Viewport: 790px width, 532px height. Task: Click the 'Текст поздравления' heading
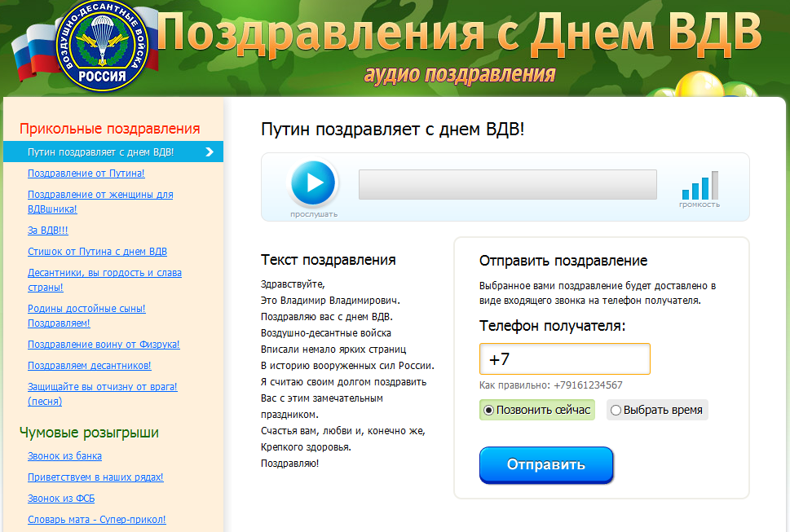click(328, 260)
